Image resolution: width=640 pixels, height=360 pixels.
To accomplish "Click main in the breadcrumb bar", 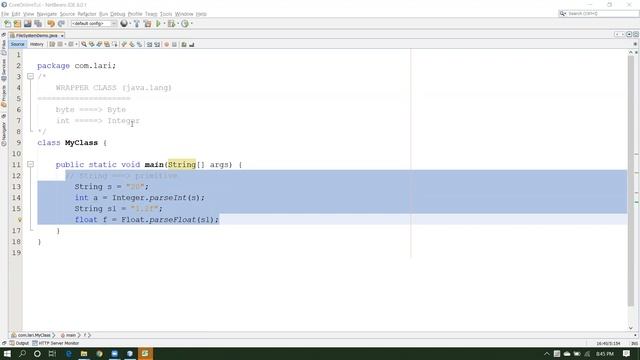I will pos(70,335).
